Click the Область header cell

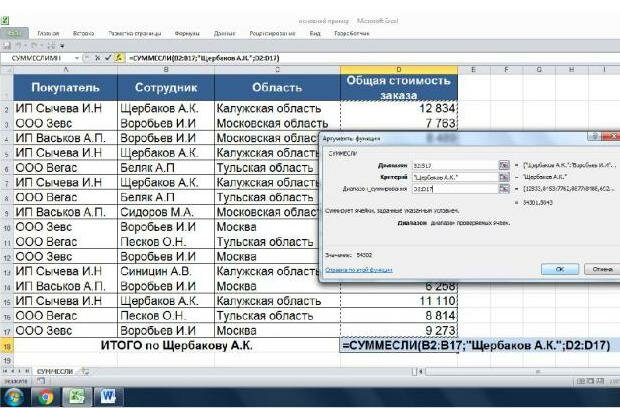pos(277,87)
